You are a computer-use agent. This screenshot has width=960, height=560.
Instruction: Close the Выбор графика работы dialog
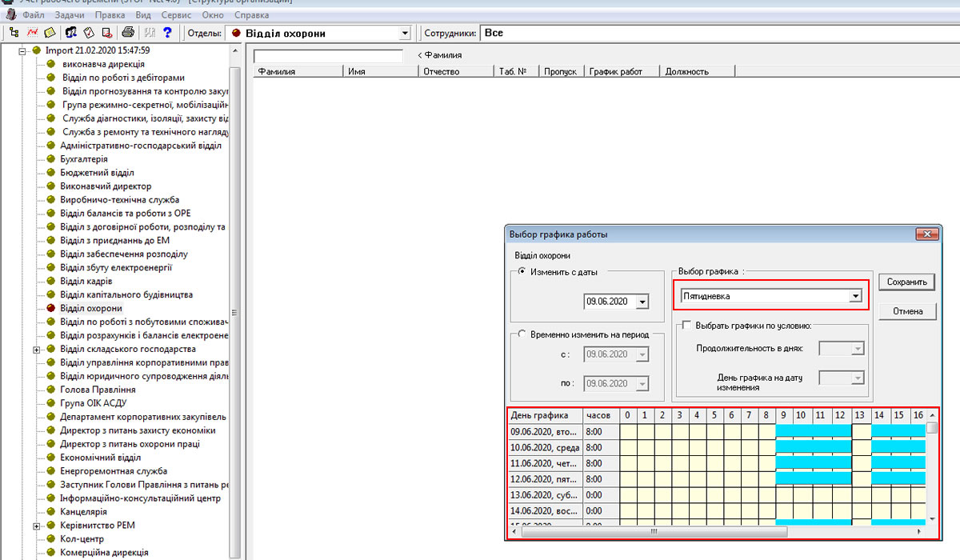click(927, 234)
